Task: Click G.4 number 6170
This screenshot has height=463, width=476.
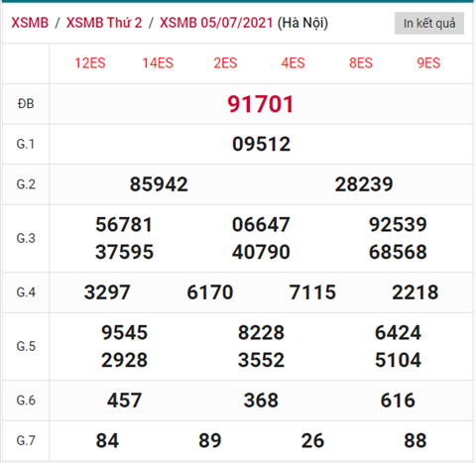Action: (x=210, y=292)
